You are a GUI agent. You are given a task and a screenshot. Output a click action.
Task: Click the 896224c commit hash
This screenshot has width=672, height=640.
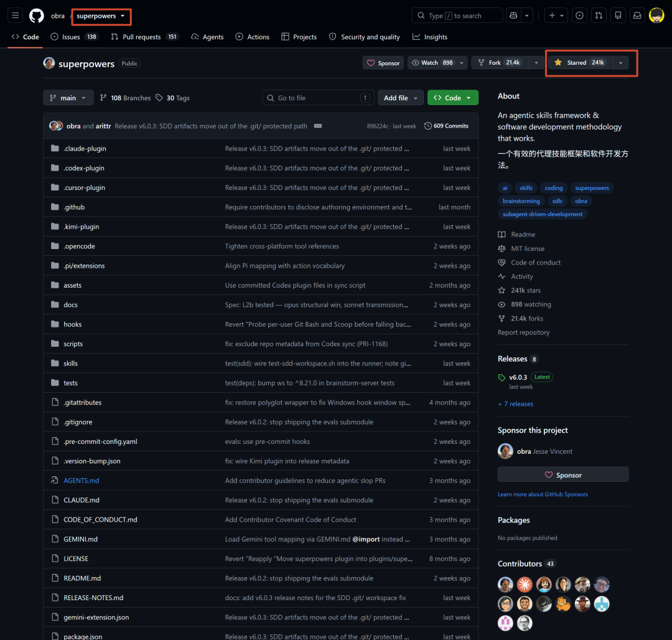(377, 126)
